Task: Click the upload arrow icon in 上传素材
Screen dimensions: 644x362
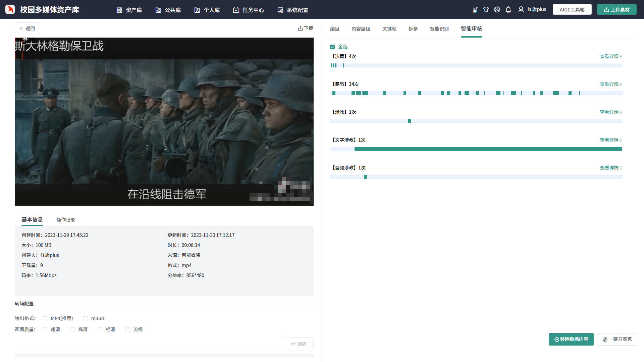Action: point(606,10)
